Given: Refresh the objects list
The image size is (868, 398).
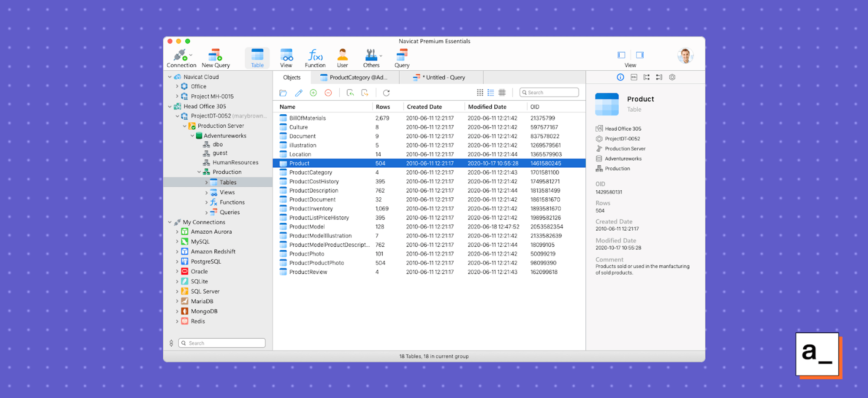Looking at the screenshot, I should (x=386, y=93).
